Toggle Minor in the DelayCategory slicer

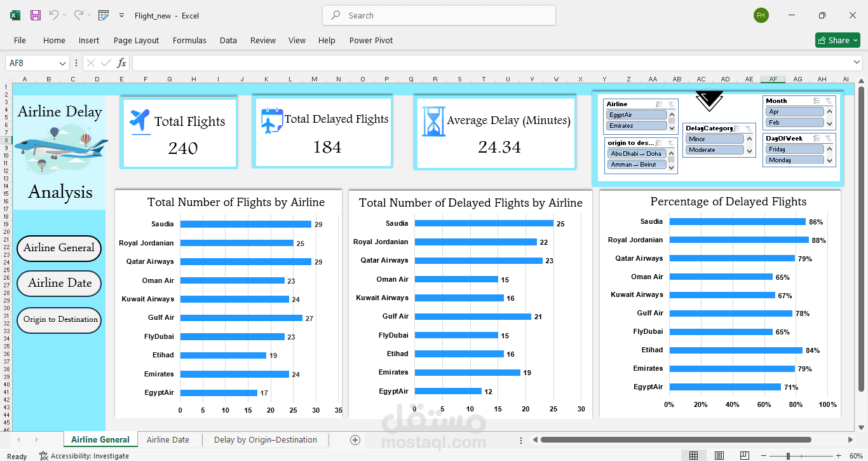tap(714, 139)
